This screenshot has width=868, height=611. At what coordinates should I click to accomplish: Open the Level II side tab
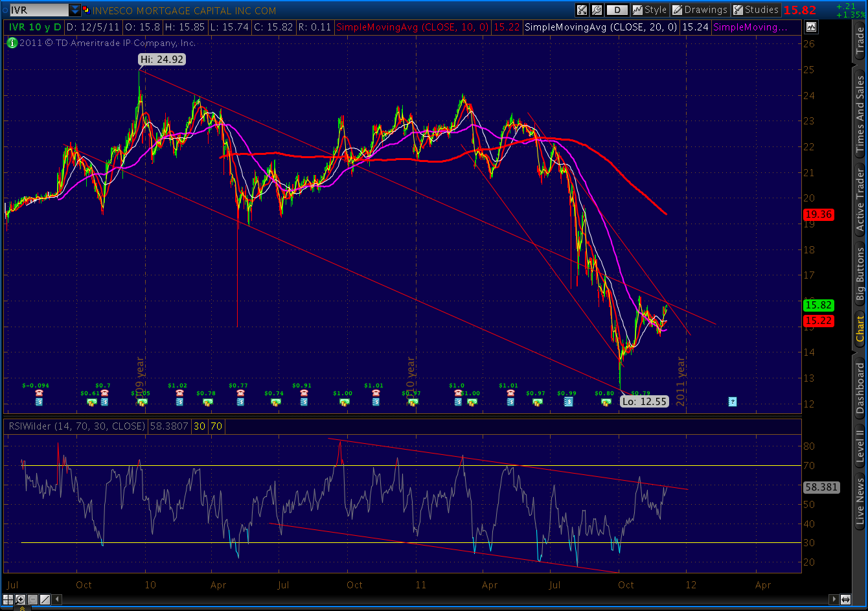click(860, 446)
